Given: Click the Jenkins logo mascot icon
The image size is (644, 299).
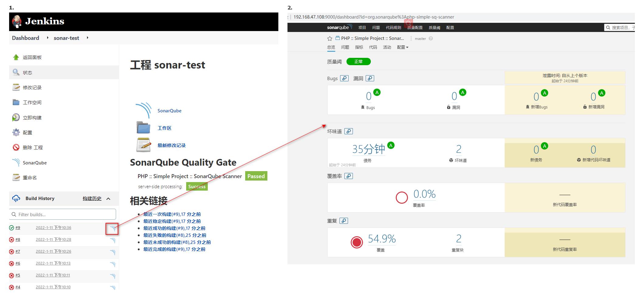Looking at the screenshot, I should point(17,21).
